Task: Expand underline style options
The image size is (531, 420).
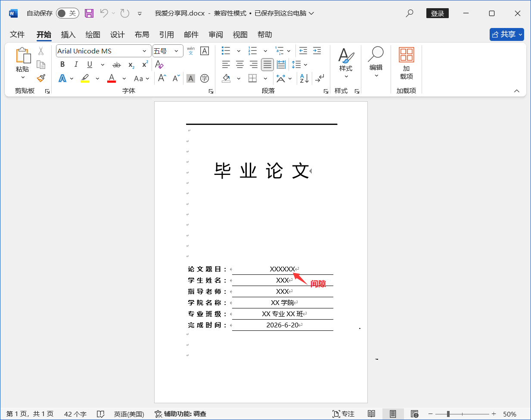Action: (x=102, y=65)
